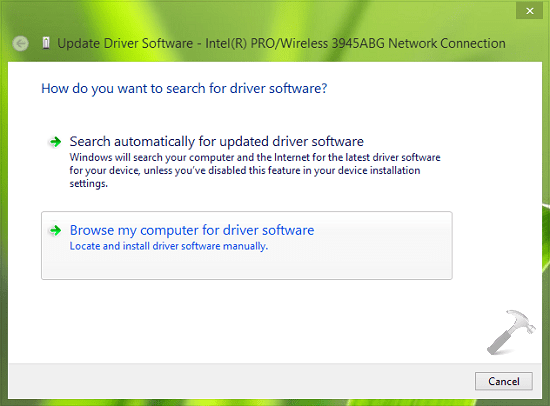Click the "Locate and install driver software manually" text

coord(169,246)
